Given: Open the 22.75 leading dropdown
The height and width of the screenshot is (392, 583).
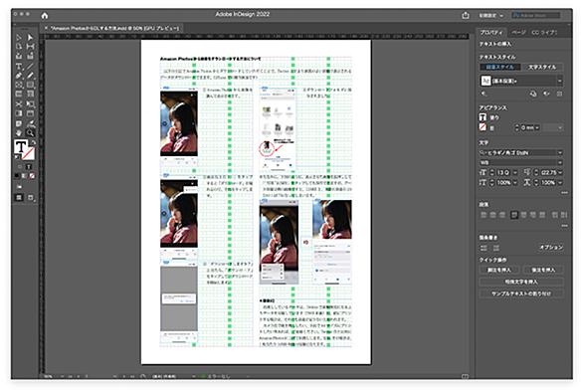Looking at the screenshot, I should point(560,172).
